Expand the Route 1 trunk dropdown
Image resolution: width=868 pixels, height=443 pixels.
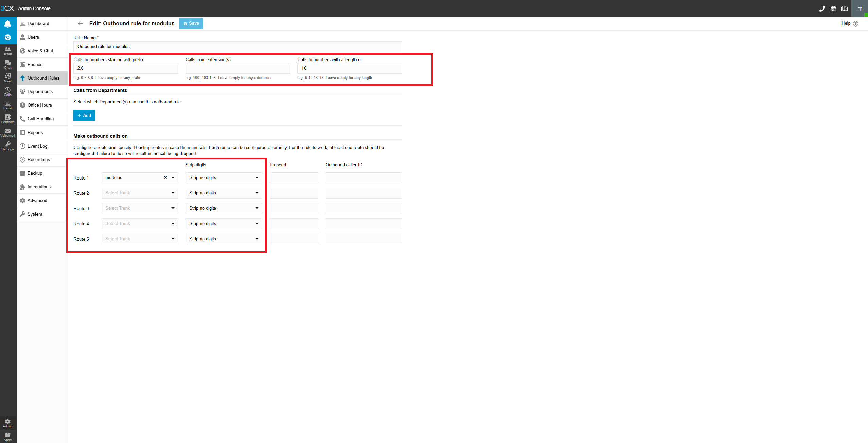[x=173, y=177]
